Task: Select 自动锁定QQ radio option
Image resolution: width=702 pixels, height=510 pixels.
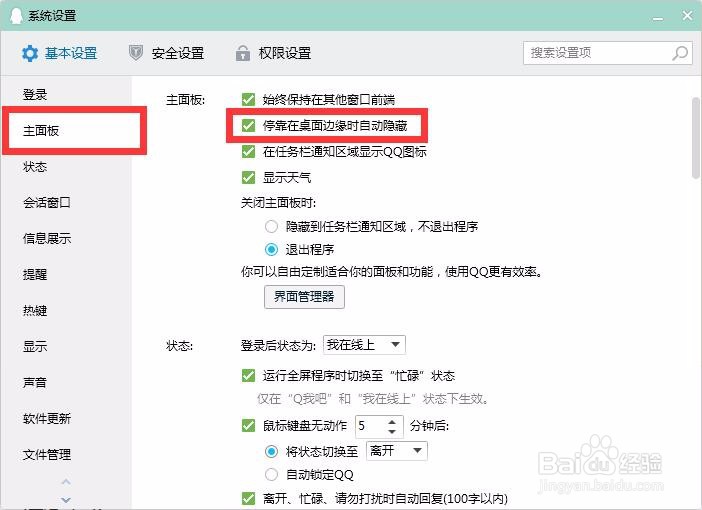Action: tap(271, 474)
